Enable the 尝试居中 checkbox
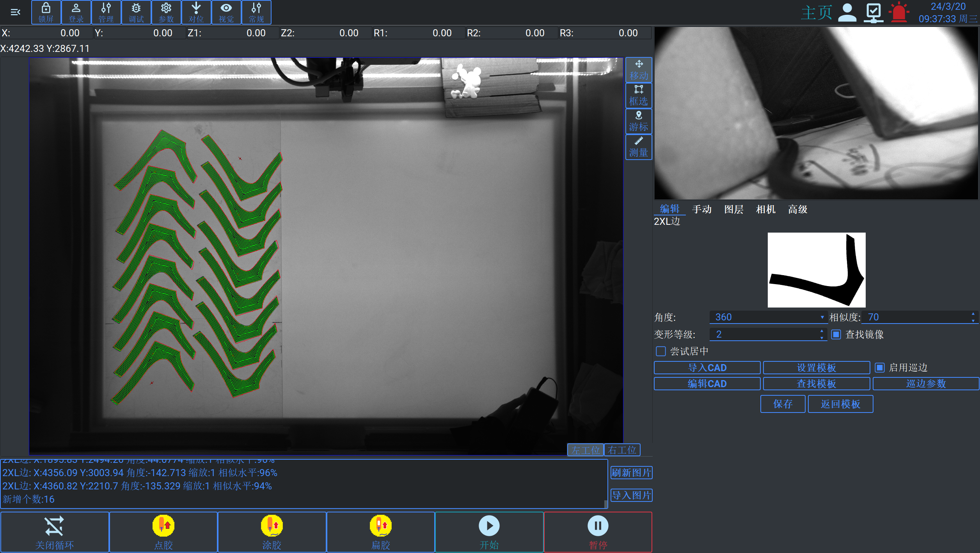Viewport: 980px width, 553px height. pyautogui.click(x=661, y=351)
